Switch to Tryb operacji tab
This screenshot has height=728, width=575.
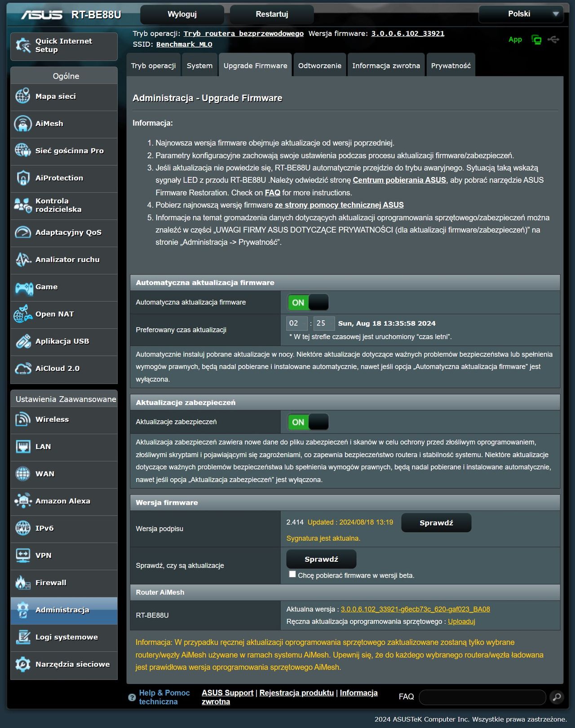click(x=153, y=66)
